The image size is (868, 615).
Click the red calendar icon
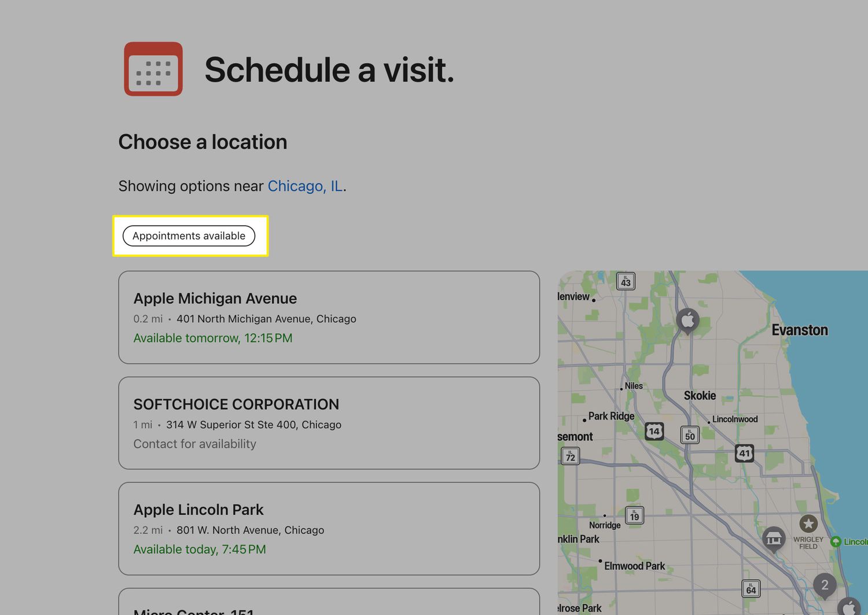pyautogui.click(x=153, y=69)
